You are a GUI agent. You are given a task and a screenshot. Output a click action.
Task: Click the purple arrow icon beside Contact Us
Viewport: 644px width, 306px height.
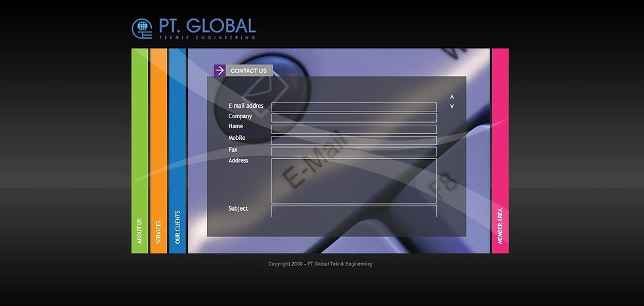[x=219, y=70]
